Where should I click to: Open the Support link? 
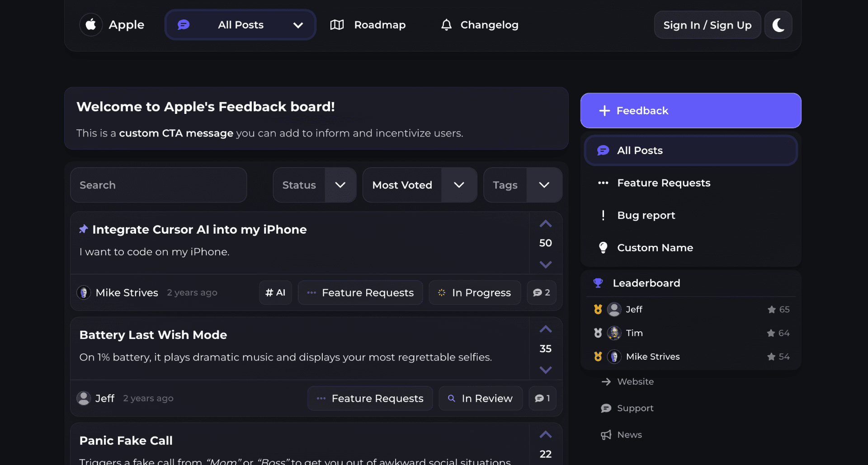[627, 408]
